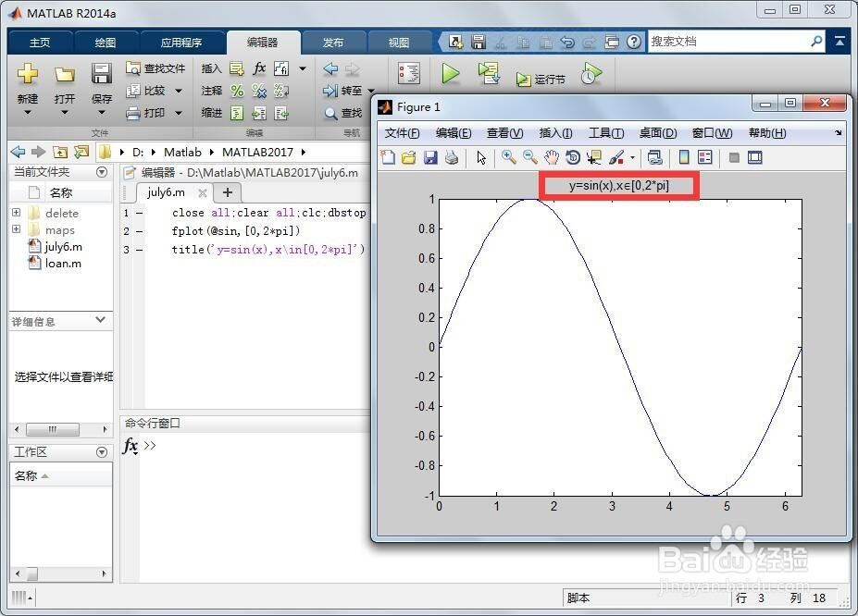This screenshot has height=616, width=858.
Task: Click the Run and Time icon
Action: [x=591, y=73]
